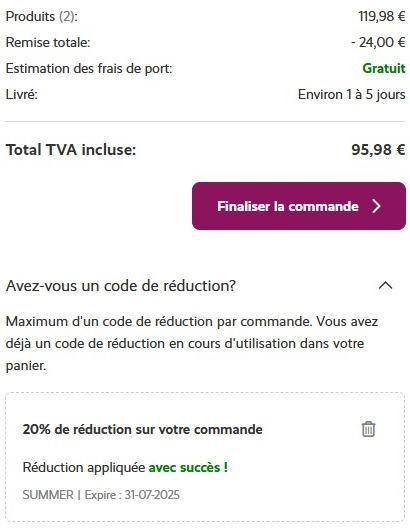Viewport: 410px width, 532px height.
Task: Click the 'Expire : 31-07-2025' expiry date
Action: pos(132,495)
